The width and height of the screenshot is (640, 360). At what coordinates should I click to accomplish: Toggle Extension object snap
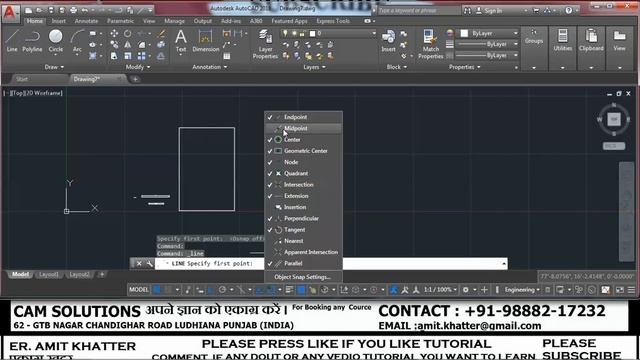point(303,196)
